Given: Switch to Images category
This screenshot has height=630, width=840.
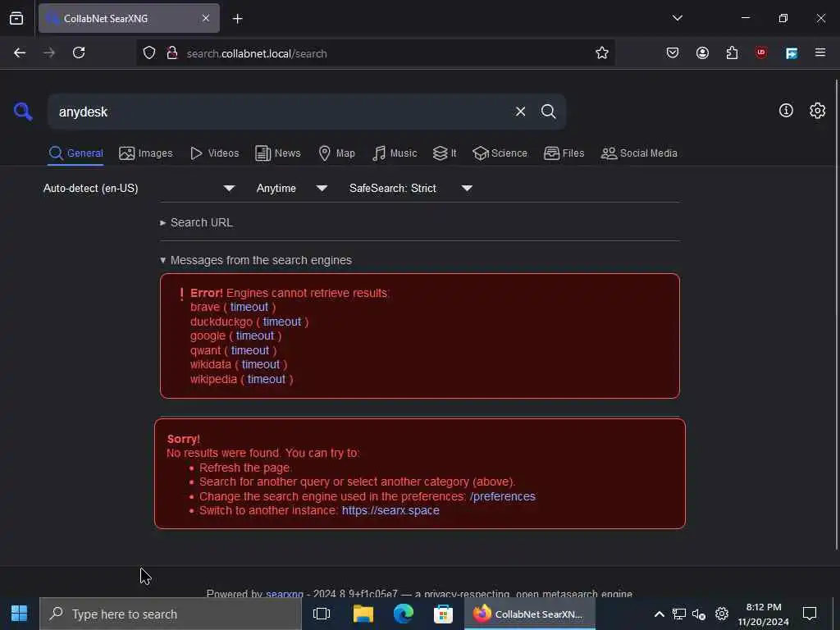Looking at the screenshot, I should pyautogui.click(x=146, y=153).
